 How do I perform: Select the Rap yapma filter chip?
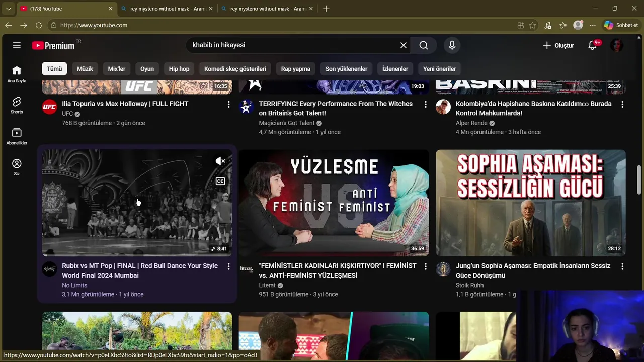[x=296, y=69]
